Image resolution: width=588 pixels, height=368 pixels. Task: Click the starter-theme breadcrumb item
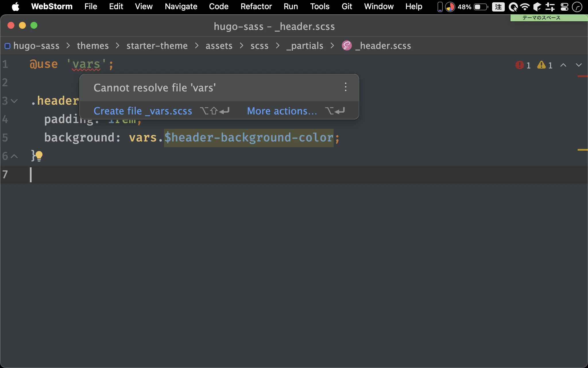(157, 46)
